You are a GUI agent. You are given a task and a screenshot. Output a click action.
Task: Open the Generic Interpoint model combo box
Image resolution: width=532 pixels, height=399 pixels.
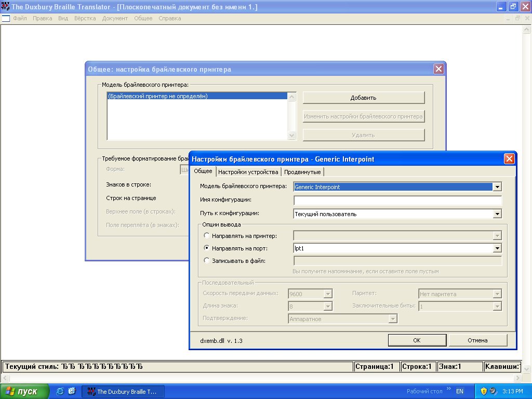397,187
